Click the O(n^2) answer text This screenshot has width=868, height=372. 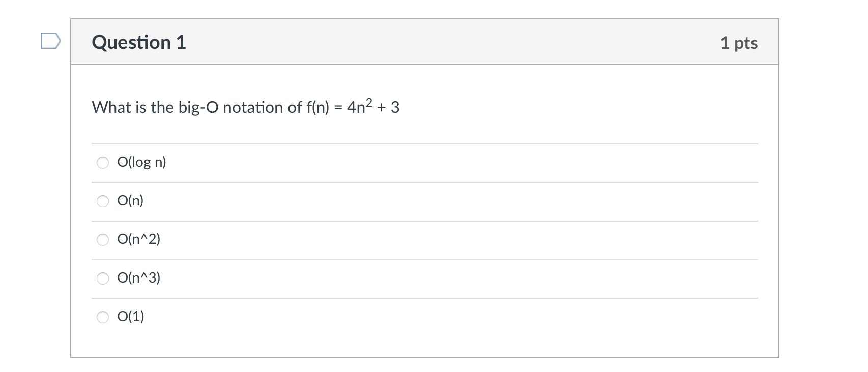(x=139, y=239)
